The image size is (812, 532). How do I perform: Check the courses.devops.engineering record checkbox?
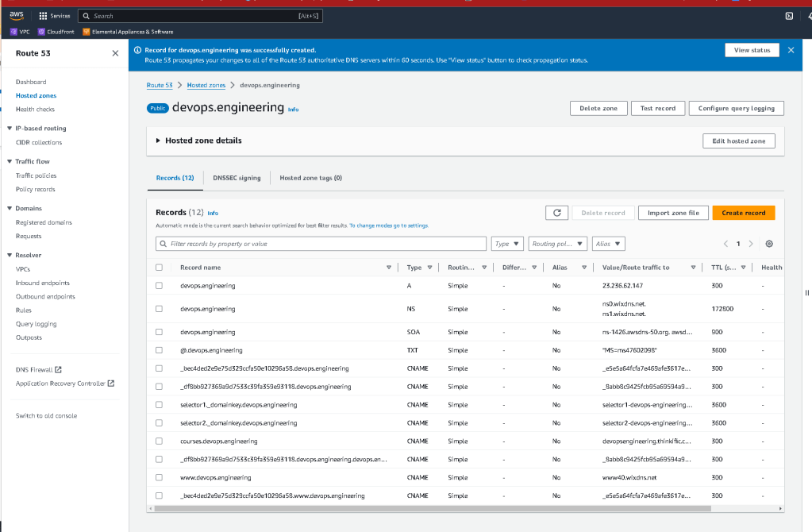click(x=159, y=441)
